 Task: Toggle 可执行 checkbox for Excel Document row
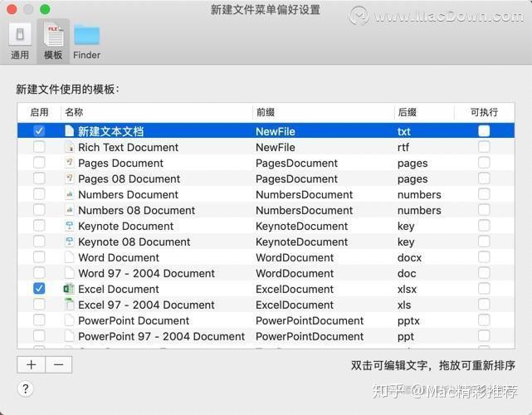click(x=484, y=289)
